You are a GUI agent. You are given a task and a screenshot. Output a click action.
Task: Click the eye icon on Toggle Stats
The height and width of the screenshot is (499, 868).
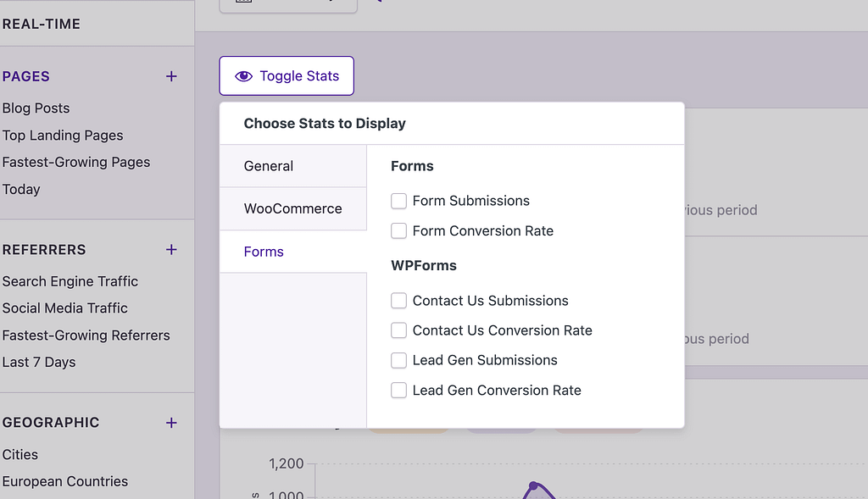(x=244, y=75)
